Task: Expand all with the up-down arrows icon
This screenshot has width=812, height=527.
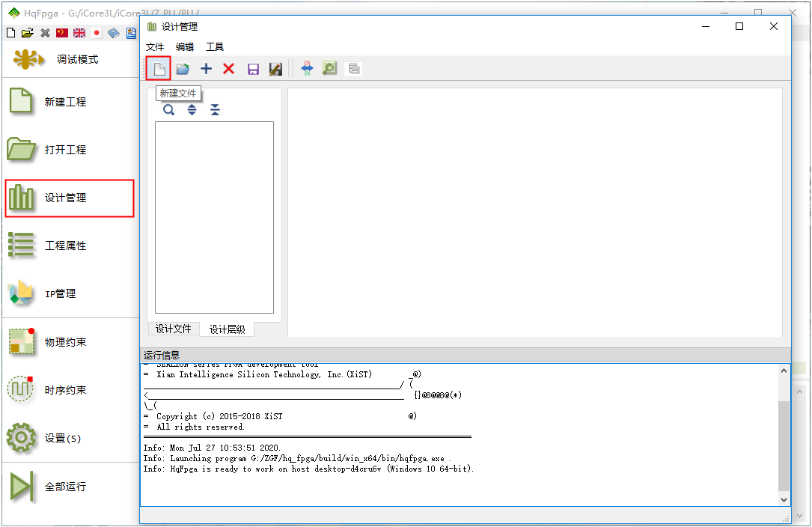Action: (192, 110)
